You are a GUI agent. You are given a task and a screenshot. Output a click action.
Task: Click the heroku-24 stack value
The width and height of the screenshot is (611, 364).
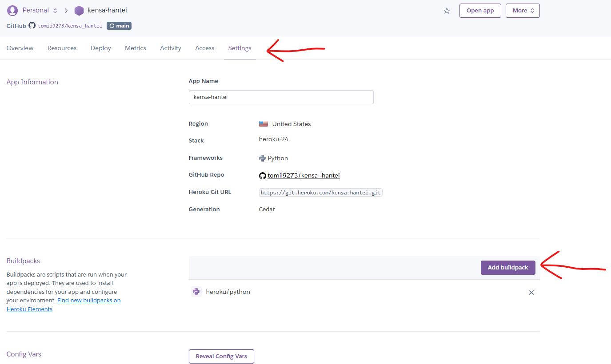point(274,139)
